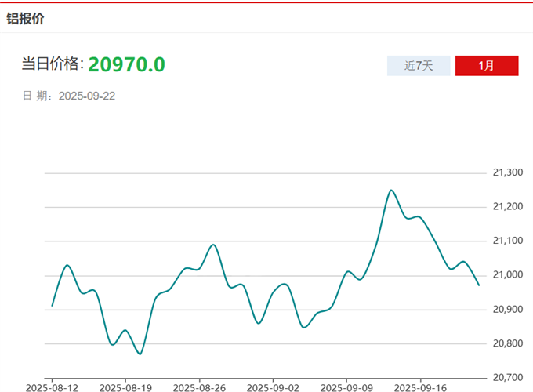Viewport: 533px width, 392px height.
Task: Click the lowest trough of the price line
Action: coord(140,354)
